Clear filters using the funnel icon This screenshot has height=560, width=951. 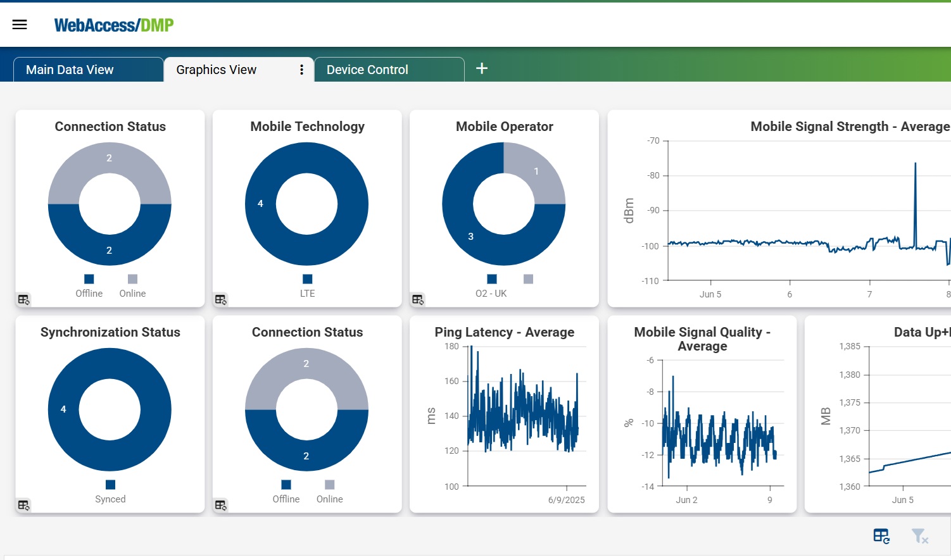(919, 537)
